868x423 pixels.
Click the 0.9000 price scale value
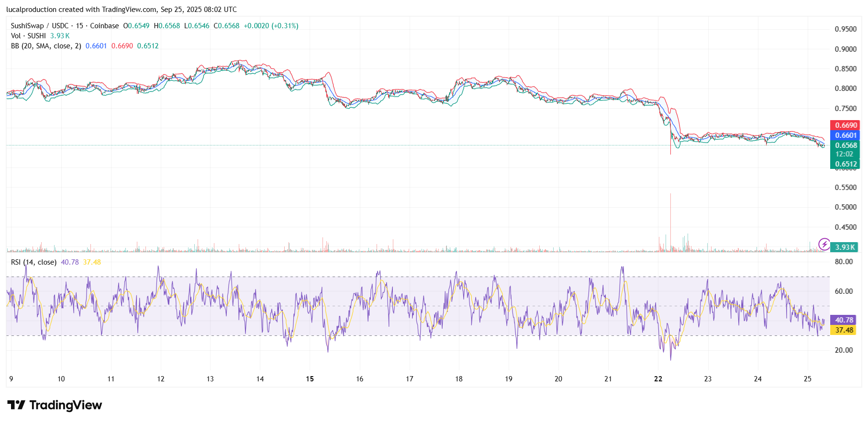pos(846,49)
